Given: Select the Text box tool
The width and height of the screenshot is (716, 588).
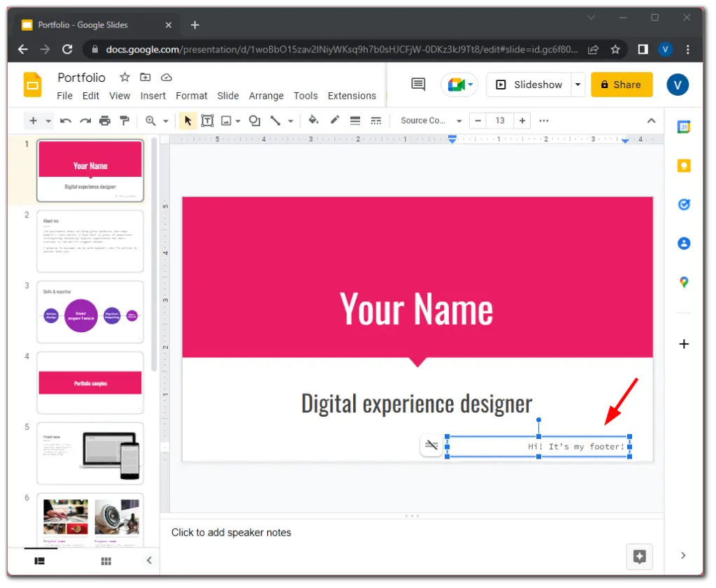Looking at the screenshot, I should [207, 120].
